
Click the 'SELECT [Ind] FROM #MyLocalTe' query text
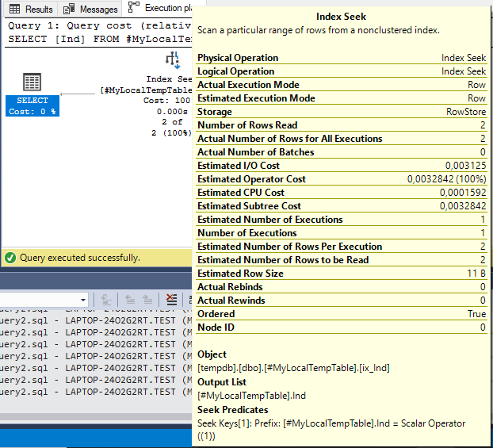click(x=99, y=40)
